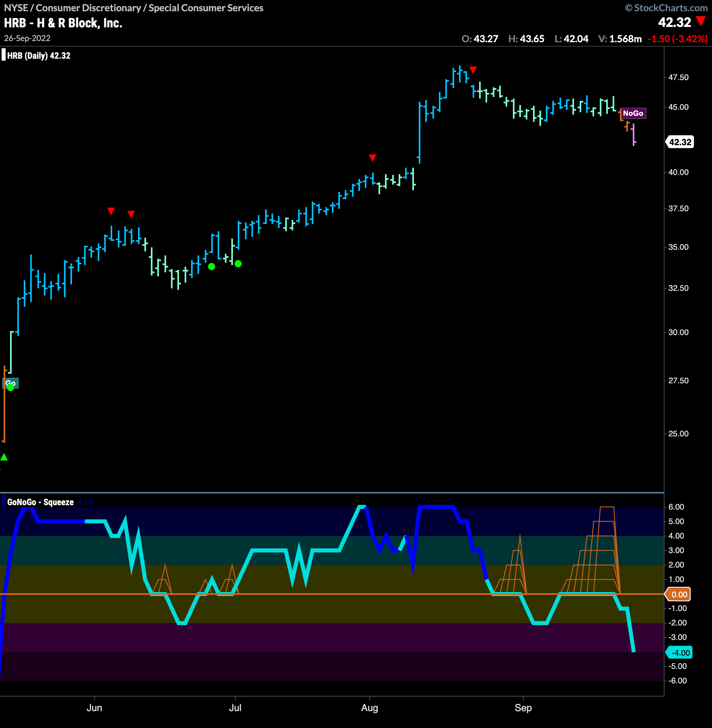
Task: Click the 6.00 oscillator axis label
Action: tap(676, 507)
